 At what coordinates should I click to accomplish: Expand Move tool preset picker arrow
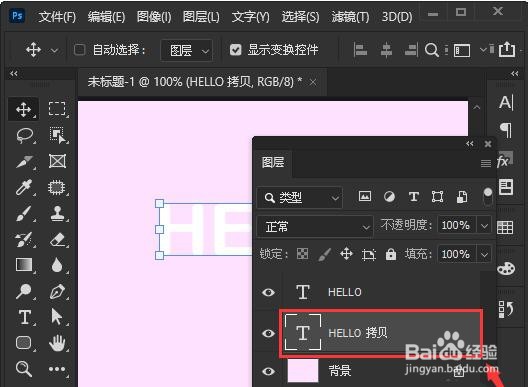click(54, 51)
